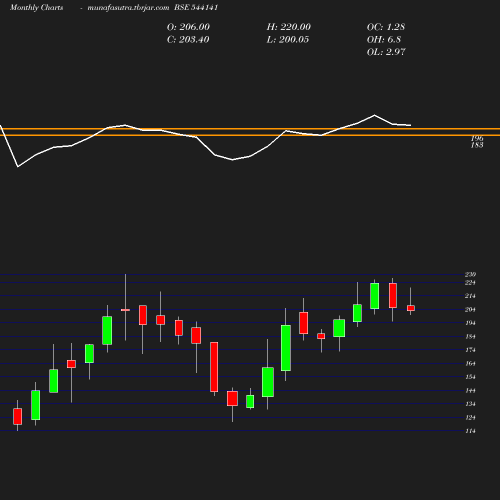Select the 204 price axis label

coord(470,310)
